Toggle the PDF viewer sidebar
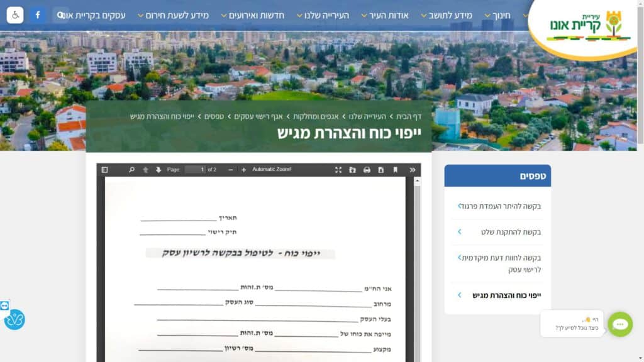This screenshot has width=644, height=362. coord(104,170)
